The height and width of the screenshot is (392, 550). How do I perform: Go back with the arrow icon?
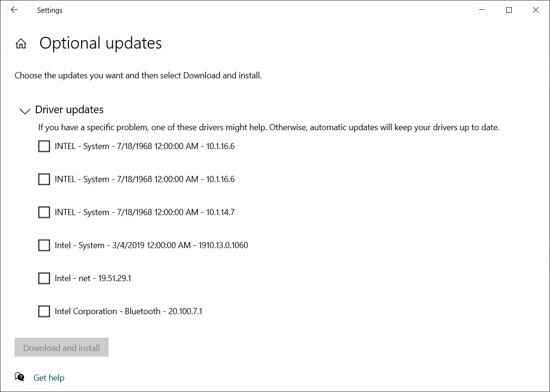click(x=14, y=10)
